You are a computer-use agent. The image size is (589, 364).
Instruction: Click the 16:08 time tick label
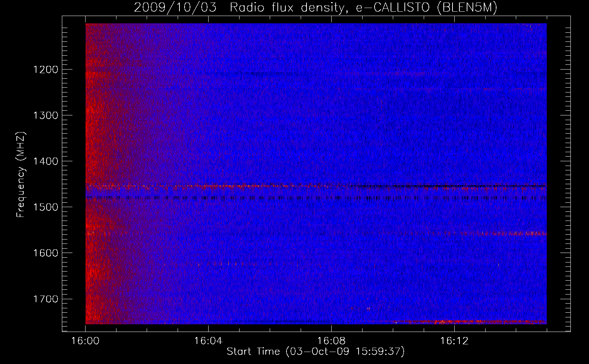331,341
